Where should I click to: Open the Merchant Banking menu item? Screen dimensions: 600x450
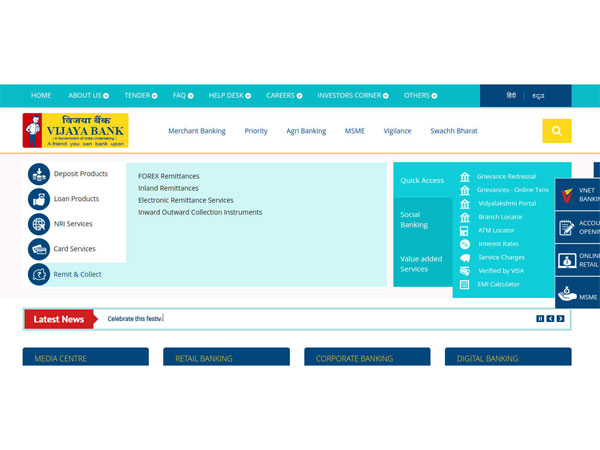[x=196, y=131]
